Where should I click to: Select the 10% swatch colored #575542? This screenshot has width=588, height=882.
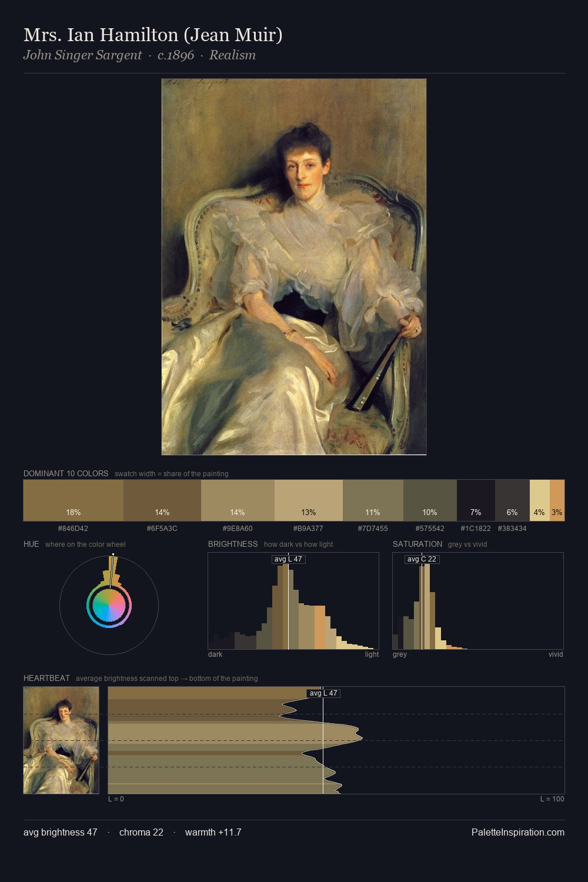click(430, 500)
